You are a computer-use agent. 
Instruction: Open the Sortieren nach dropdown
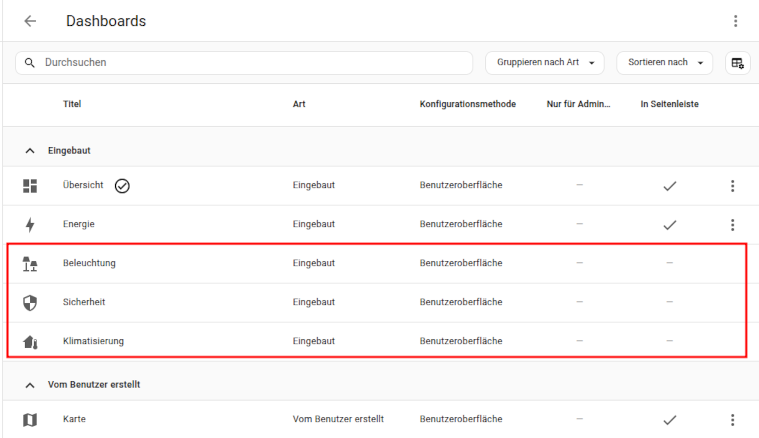664,63
